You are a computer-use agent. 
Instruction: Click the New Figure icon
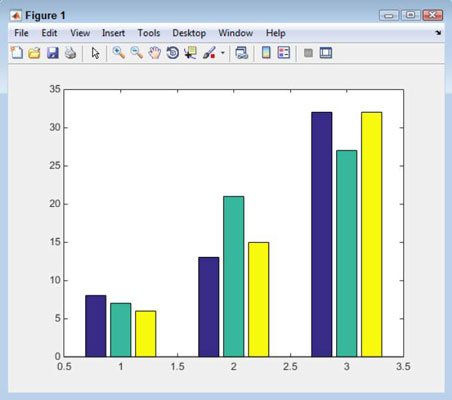17,53
